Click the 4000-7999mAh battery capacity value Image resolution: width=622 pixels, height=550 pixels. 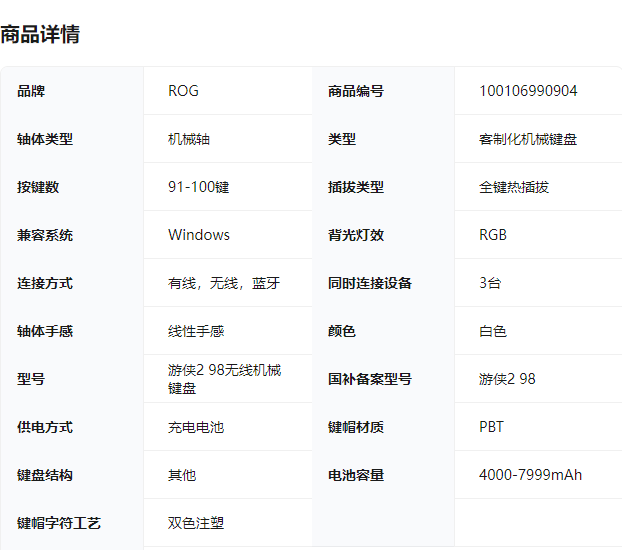pos(530,475)
